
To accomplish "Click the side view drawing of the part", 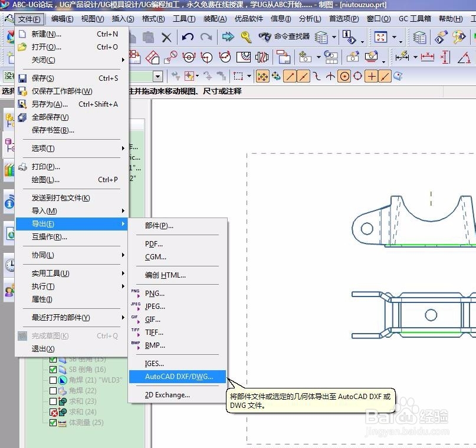I will click(413, 221).
